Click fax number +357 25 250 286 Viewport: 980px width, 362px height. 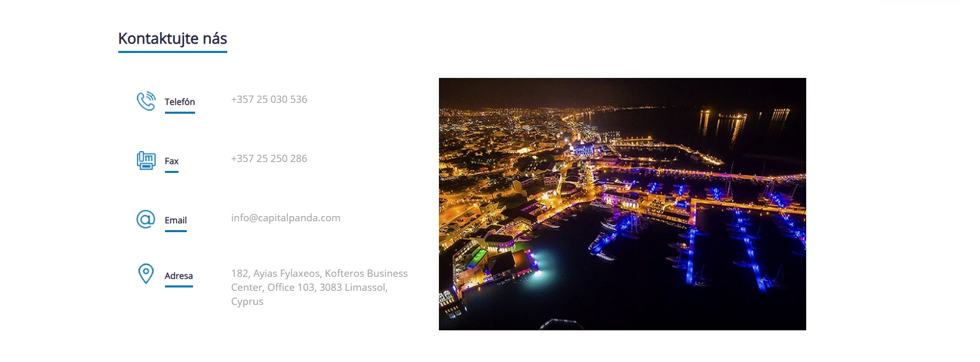269,158
